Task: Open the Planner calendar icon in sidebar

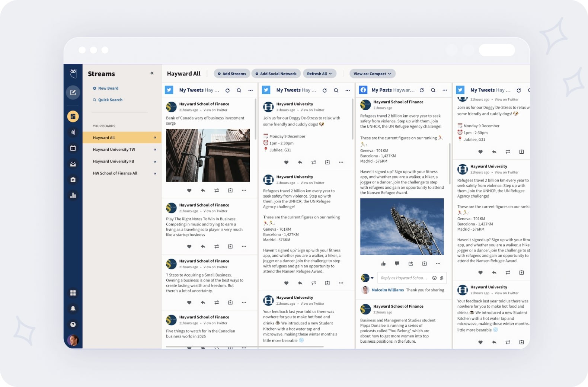Action: point(73,148)
